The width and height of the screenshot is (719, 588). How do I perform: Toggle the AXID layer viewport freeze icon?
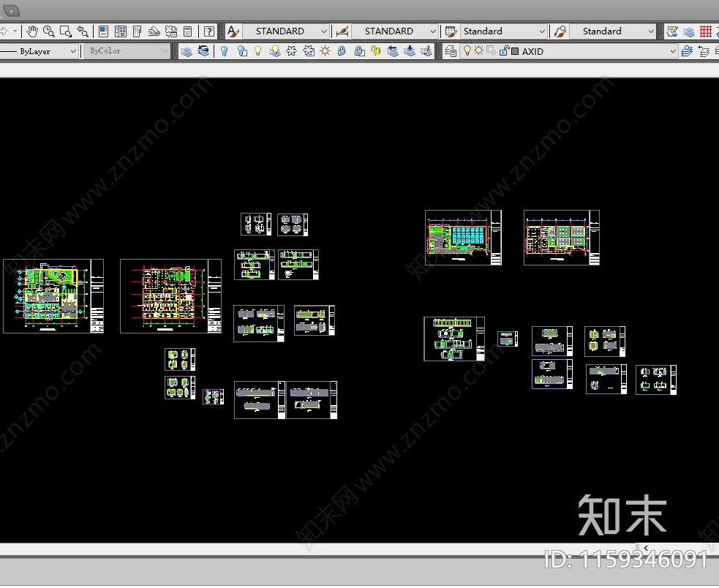(491, 51)
